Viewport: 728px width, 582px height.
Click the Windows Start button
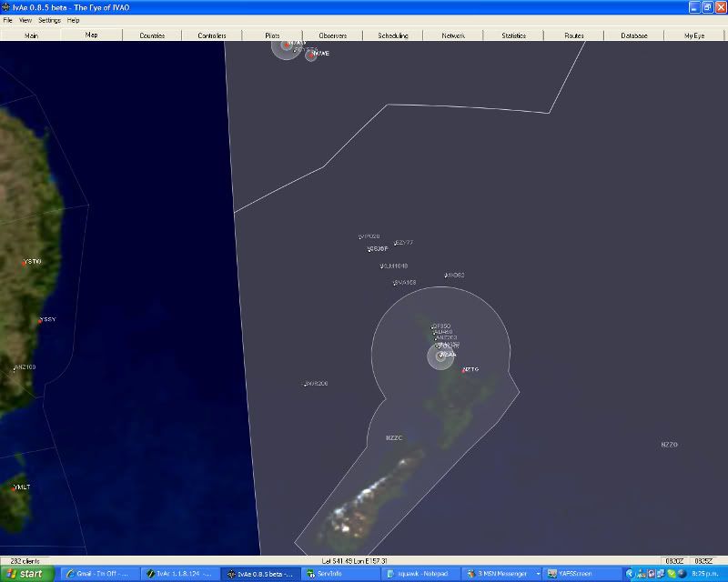pyautogui.click(x=25, y=574)
